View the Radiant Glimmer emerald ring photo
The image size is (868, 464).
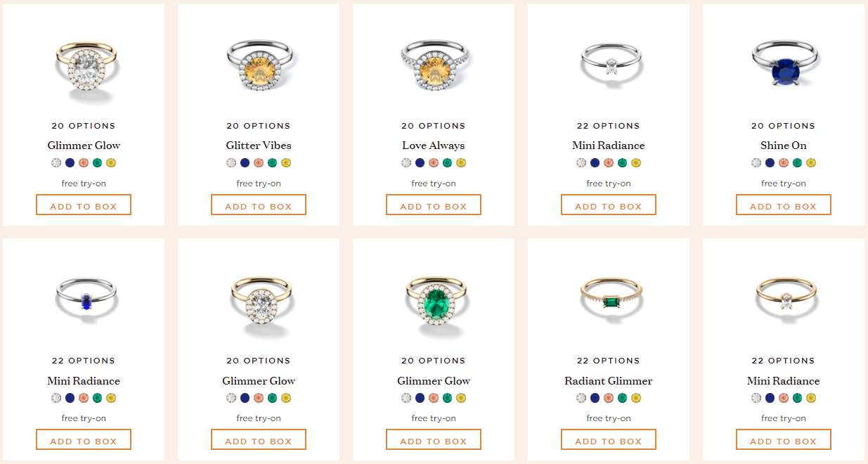coord(609,298)
